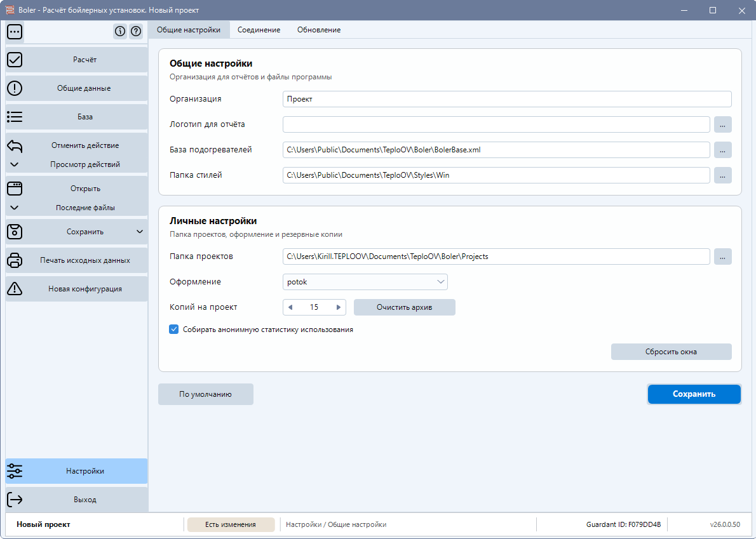
Task: Click the Общие данные exclamation icon
Action: click(x=15, y=88)
